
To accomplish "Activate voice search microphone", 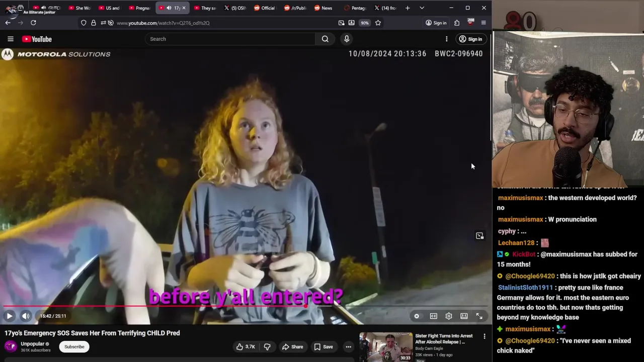I will (347, 39).
